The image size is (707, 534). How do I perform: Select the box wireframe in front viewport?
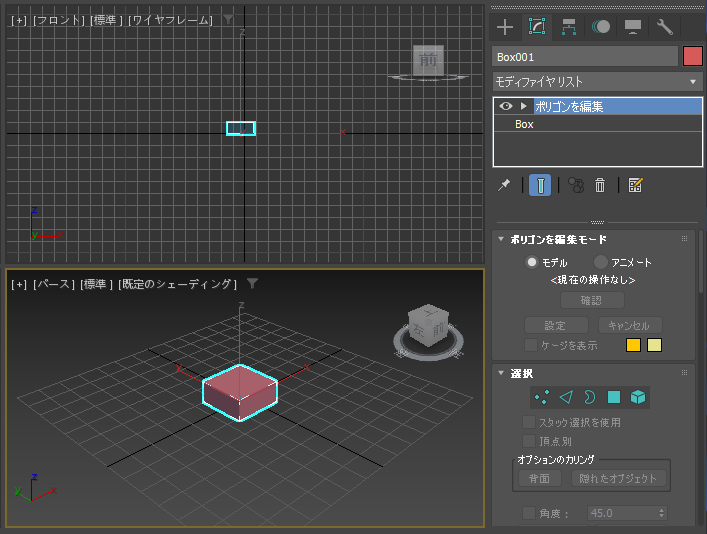click(x=241, y=128)
